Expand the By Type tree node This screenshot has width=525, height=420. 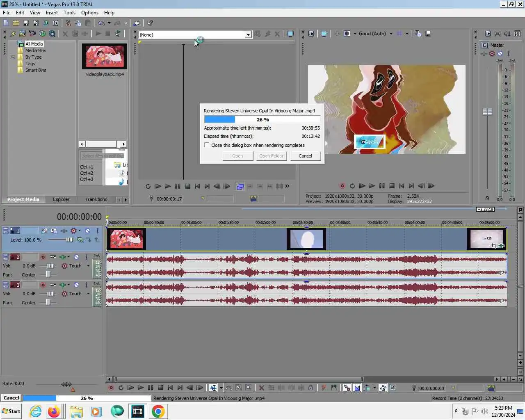(13, 57)
